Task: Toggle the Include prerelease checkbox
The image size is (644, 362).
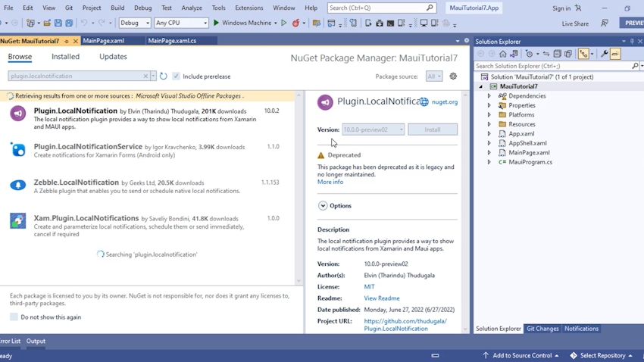Action: pyautogui.click(x=177, y=76)
